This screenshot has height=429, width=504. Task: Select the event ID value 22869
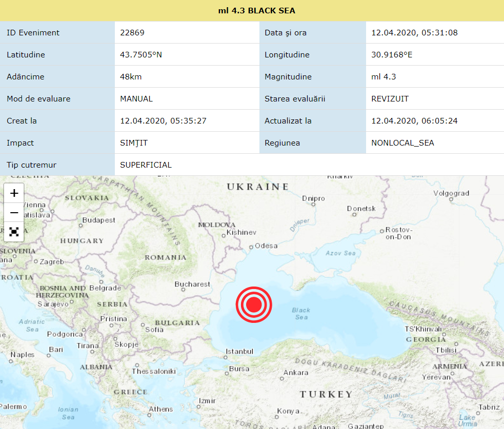click(x=132, y=33)
